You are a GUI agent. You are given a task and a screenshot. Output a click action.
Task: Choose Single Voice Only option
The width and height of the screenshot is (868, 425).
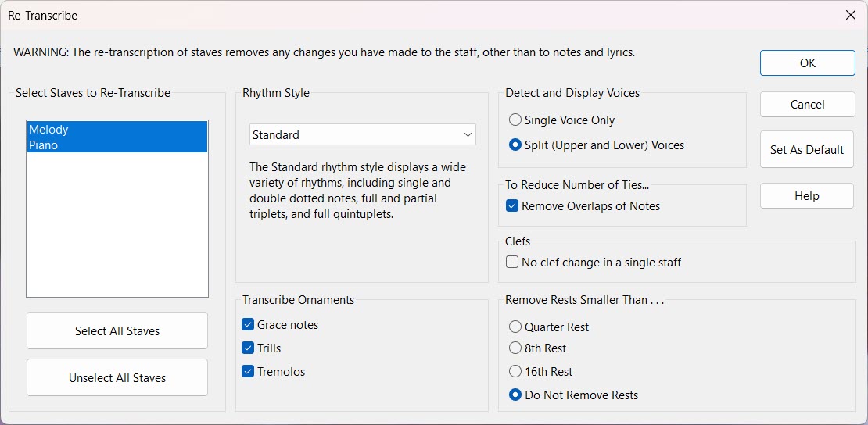pos(515,120)
